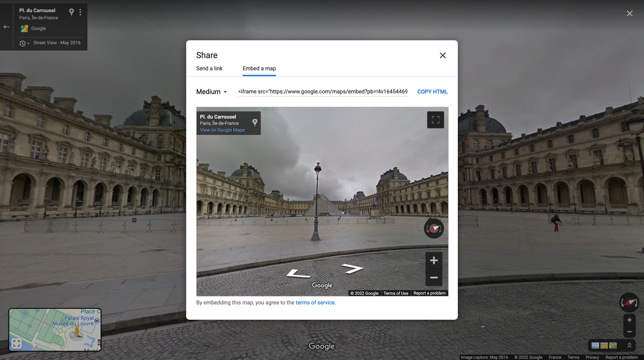Close the Share dialog
Screen dimensions: 644x360
pyautogui.click(x=442, y=55)
